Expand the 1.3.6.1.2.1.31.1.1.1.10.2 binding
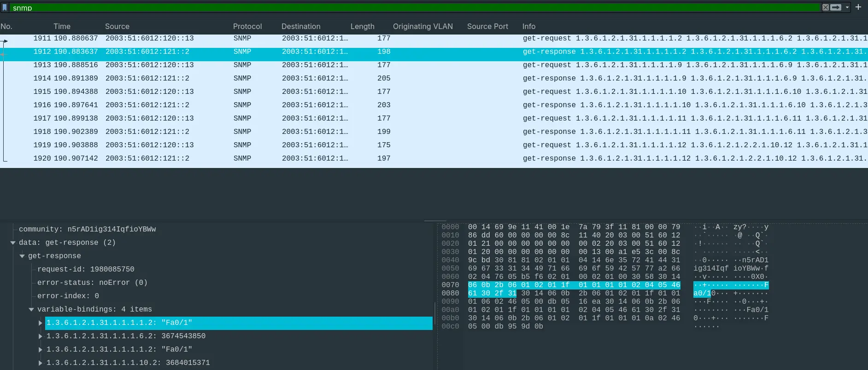868x370 pixels. (x=41, y=363)
